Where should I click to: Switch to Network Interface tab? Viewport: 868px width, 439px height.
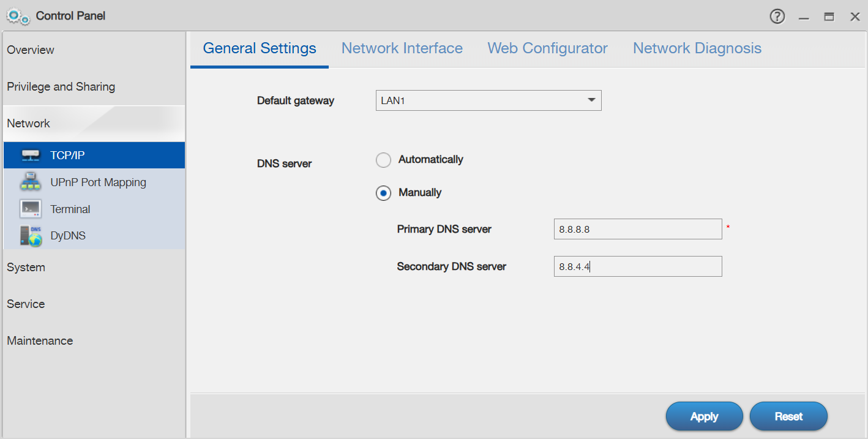point(402,48)
